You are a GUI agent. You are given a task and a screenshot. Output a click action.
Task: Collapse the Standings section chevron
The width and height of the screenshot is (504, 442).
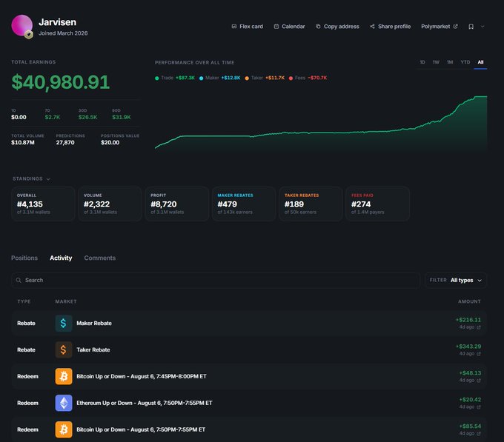pos(48,178)
